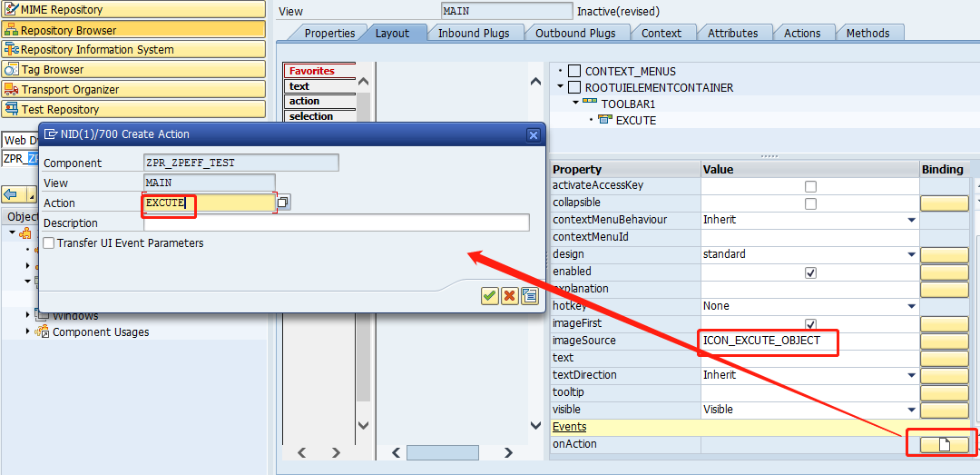Viewport: 980px width, 475px height.
Task: Switch to the Context tab
Action: 661,34
